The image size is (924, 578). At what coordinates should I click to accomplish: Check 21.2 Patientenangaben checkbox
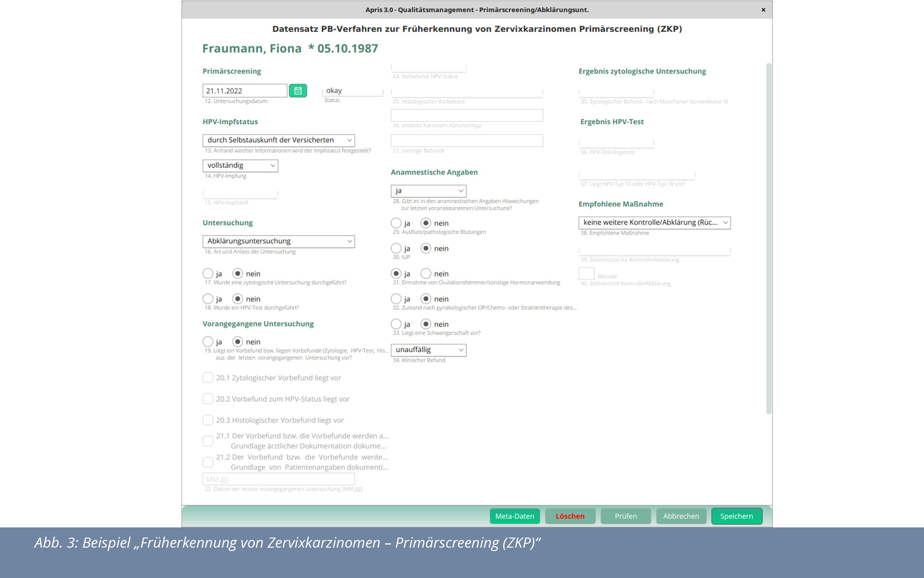208,462
